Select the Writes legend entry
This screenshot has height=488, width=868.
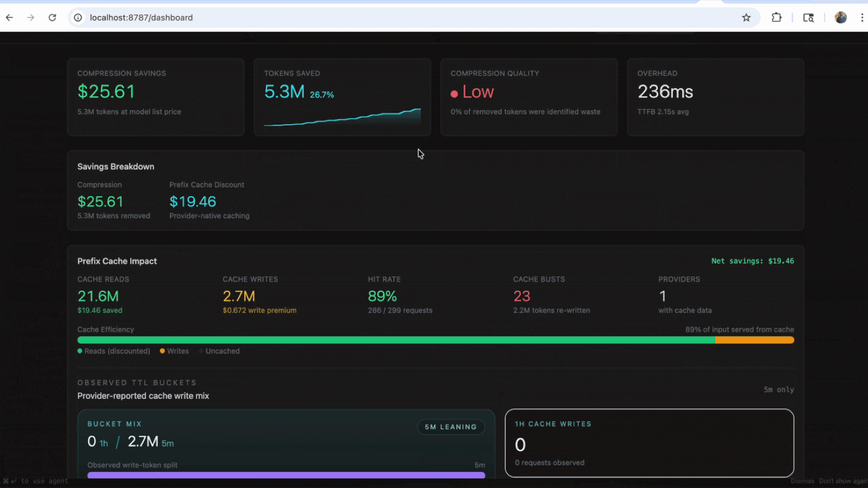tap(174, 351)
